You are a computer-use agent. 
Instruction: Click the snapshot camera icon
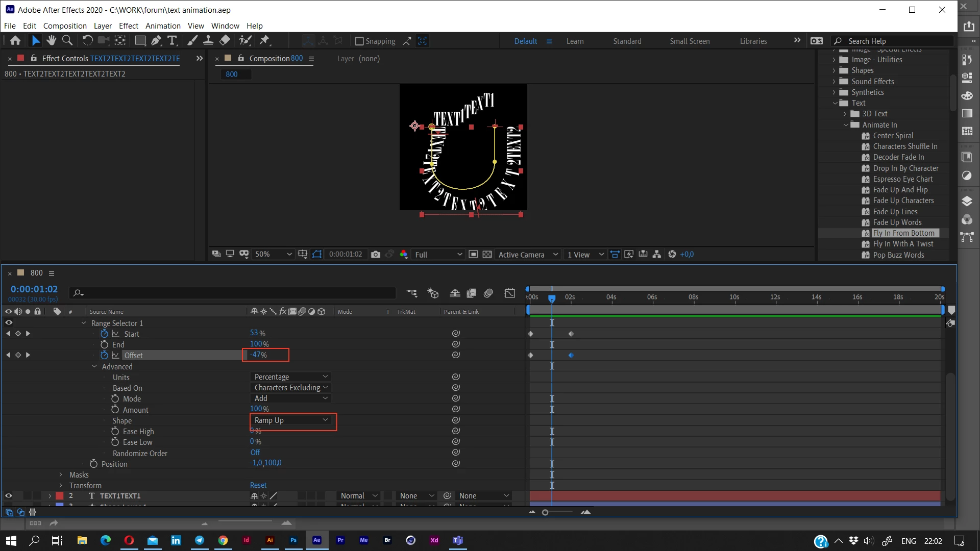tap(376, 254)
